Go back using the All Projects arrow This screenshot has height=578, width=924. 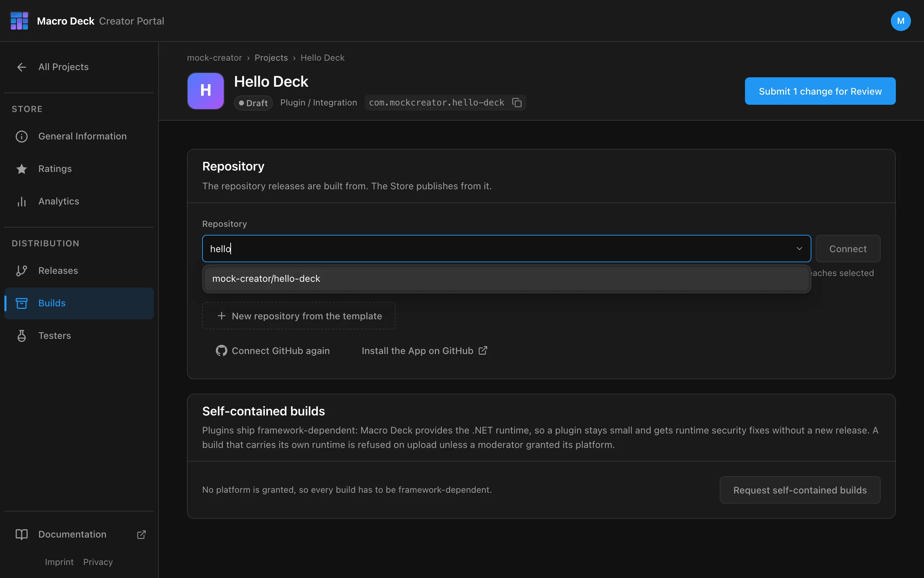[22, 67]
